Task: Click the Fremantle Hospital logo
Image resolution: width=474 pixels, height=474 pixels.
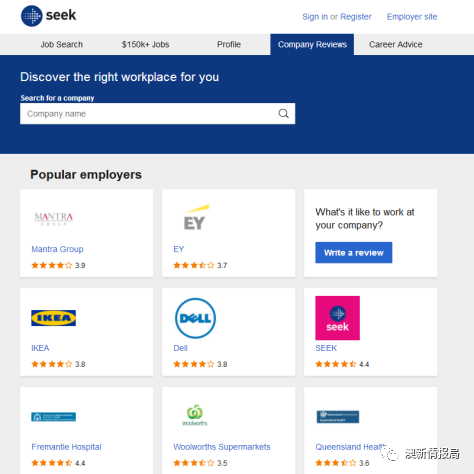Action: pyautogui.click(x=53, y=417)
